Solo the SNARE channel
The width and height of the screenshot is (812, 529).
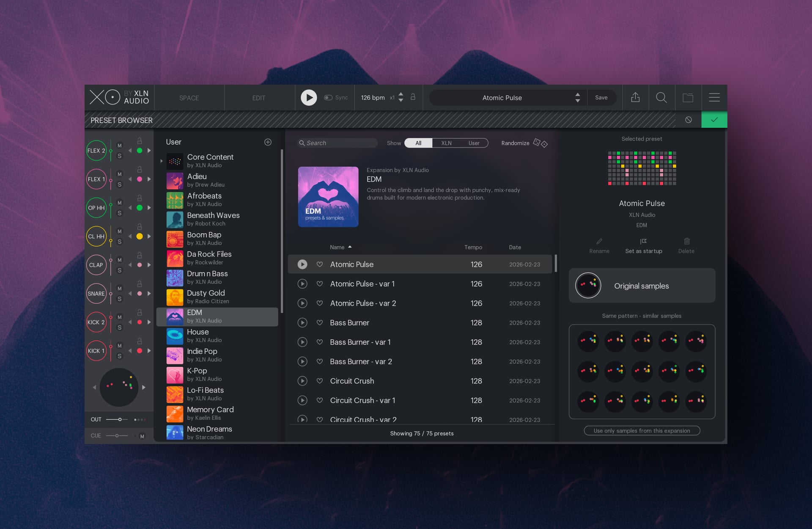pyautogui.click(x=120, y=299)
